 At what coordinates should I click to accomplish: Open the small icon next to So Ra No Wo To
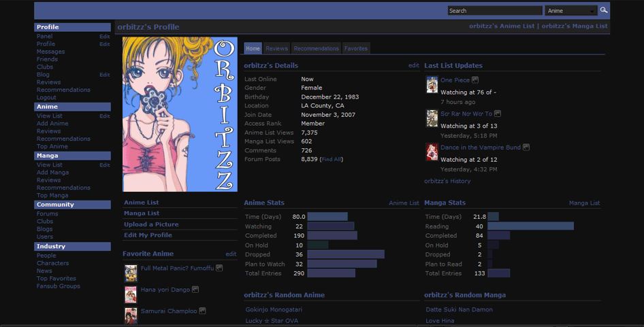pyautogui.click(x=498, y=114)
